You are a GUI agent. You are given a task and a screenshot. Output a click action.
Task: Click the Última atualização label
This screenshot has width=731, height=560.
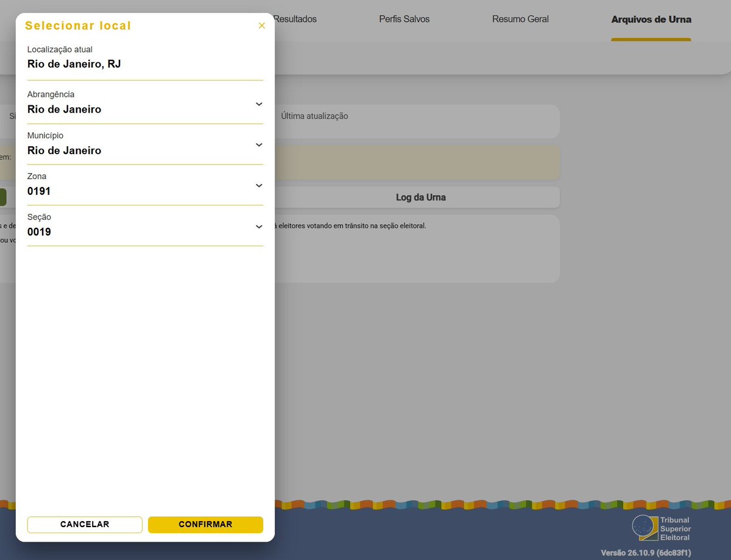point(314,116)
